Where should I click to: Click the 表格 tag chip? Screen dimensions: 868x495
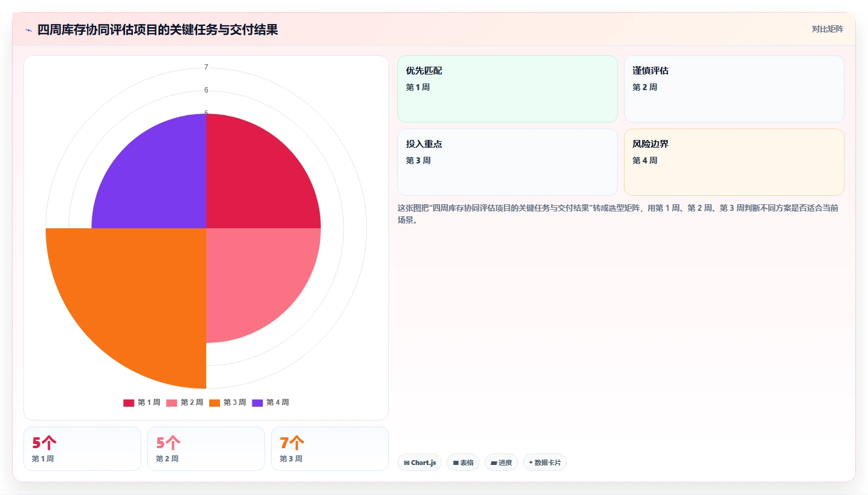463,463
